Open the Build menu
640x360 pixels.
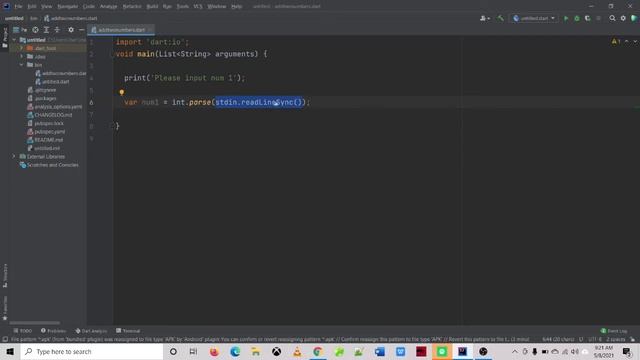click(152, 7)
